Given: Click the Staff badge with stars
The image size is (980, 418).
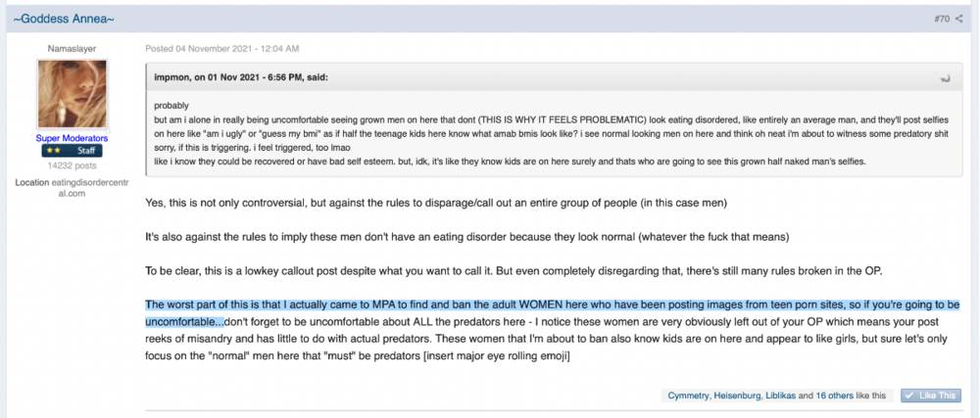Looking at the screenshot, I should (x=72, y=151).
